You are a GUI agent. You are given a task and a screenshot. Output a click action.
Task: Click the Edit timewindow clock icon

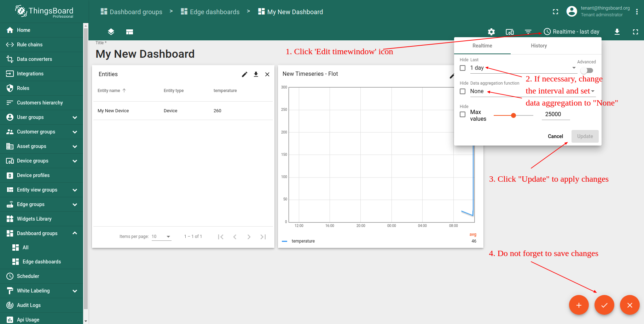[x=547, y=32]
